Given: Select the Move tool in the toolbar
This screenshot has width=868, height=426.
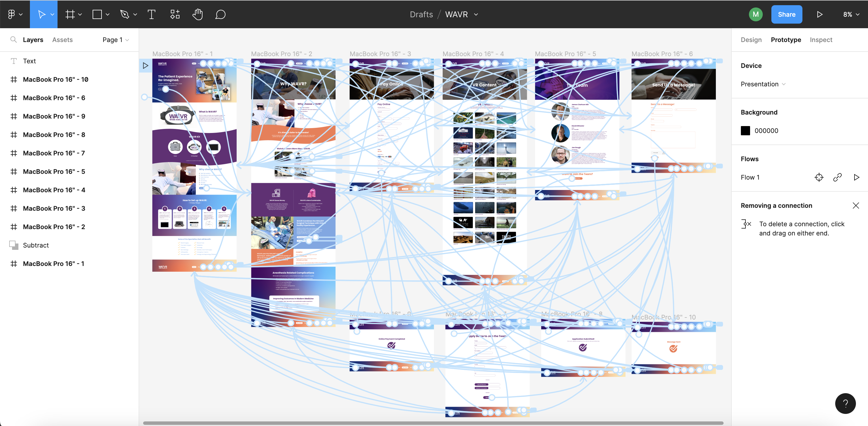Looking at the screenshot, I should tap(41, 14).
